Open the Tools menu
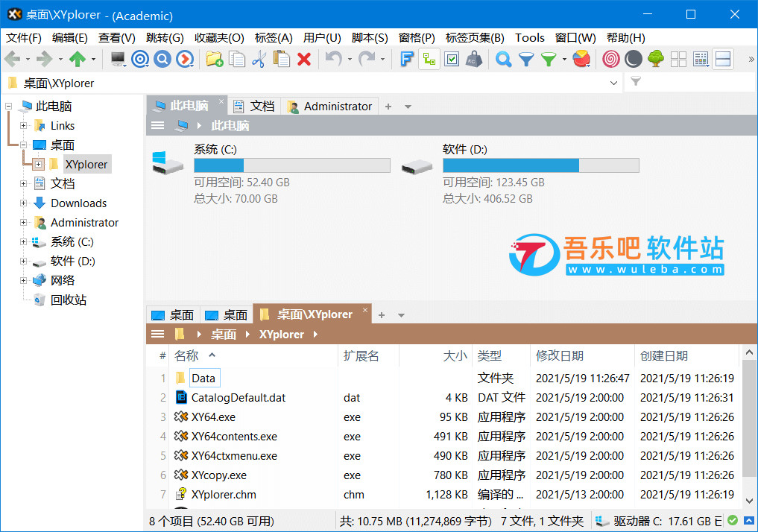This screenshot has height=532, width=758. coord(530,38)
